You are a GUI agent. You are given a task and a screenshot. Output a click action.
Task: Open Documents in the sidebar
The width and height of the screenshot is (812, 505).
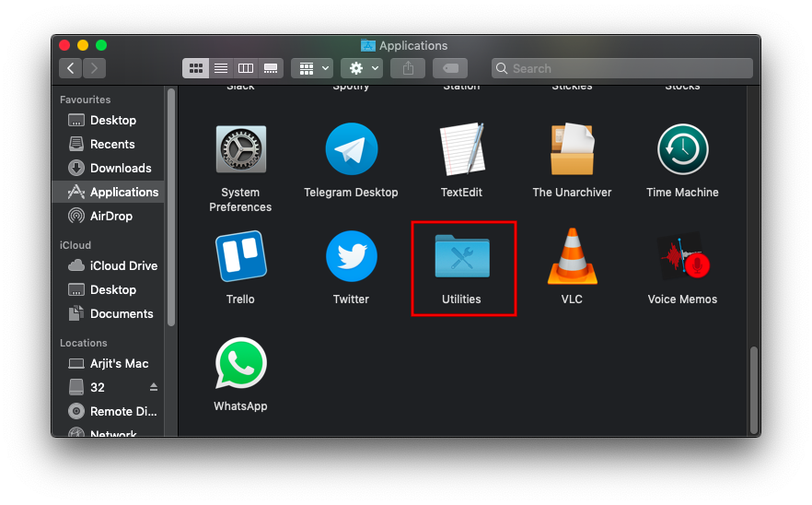108,313
